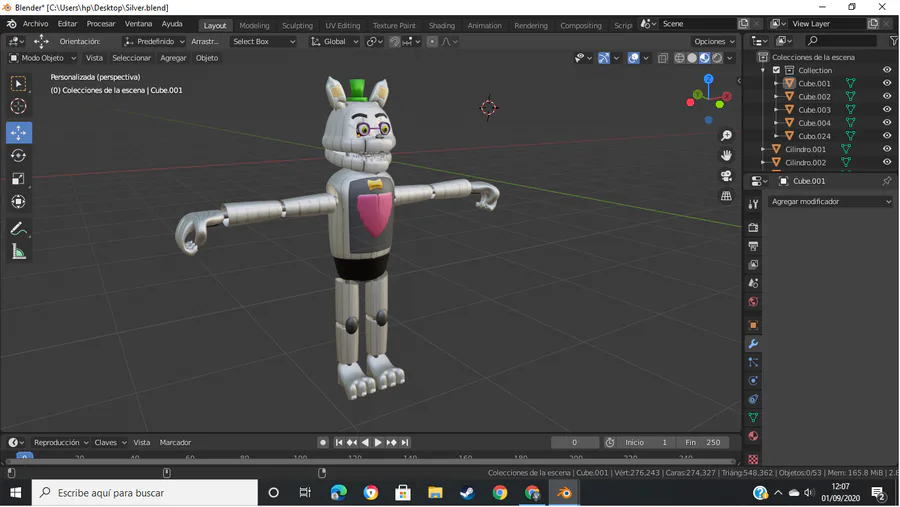Open the Physics properties tab icon
The height and width of the screenshot is (507, 900).
(753, 381)
